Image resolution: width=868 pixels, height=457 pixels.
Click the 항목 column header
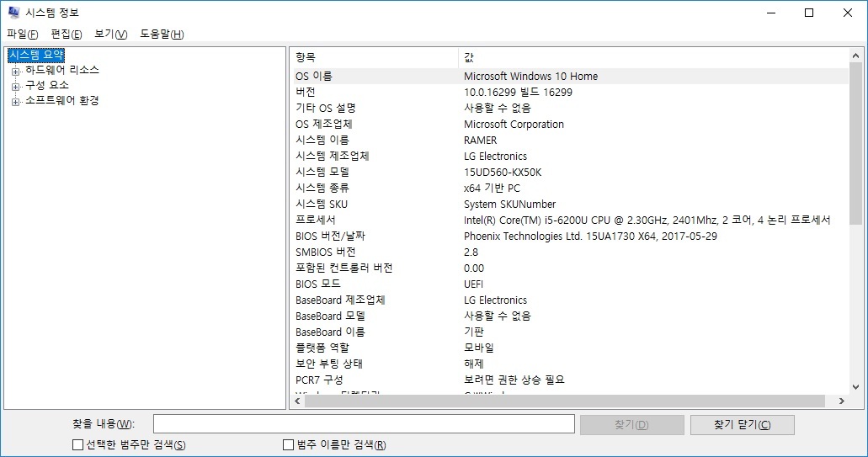(x=375, y=57)
